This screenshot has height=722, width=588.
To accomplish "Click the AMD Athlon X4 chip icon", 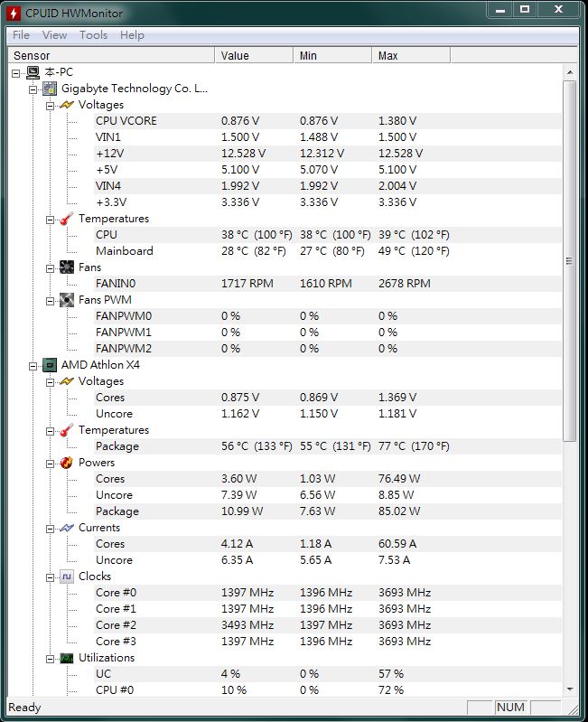I will [50, 365].
